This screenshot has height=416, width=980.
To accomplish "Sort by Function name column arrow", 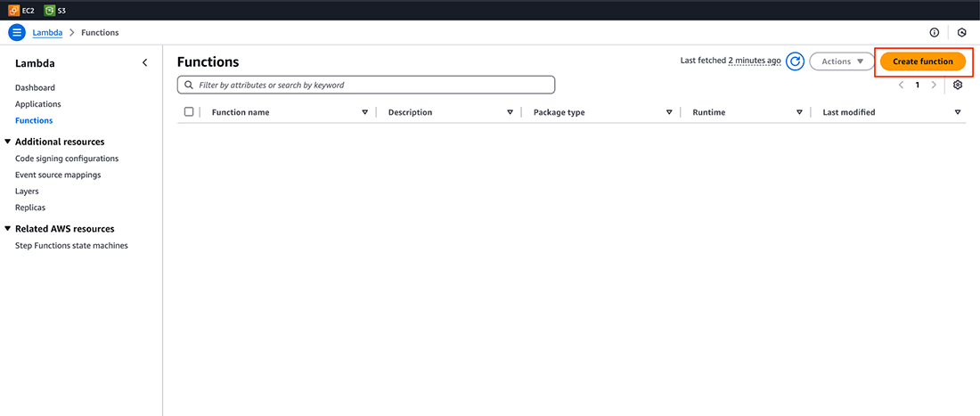I will coord(365,112).
